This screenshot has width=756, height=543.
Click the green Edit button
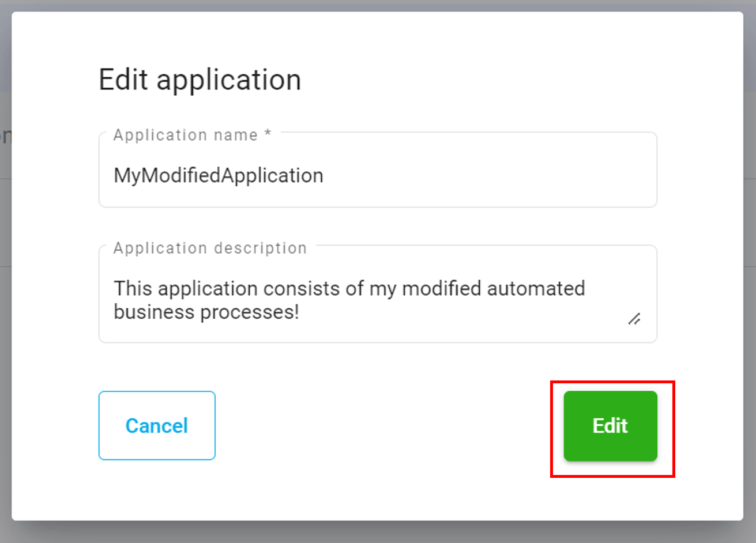click(610, 426)
